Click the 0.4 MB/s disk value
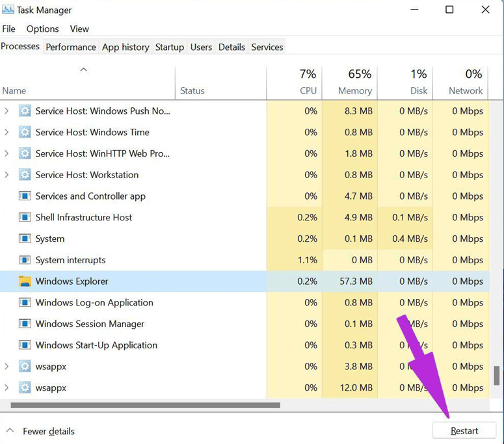 (x=410, y=239)
